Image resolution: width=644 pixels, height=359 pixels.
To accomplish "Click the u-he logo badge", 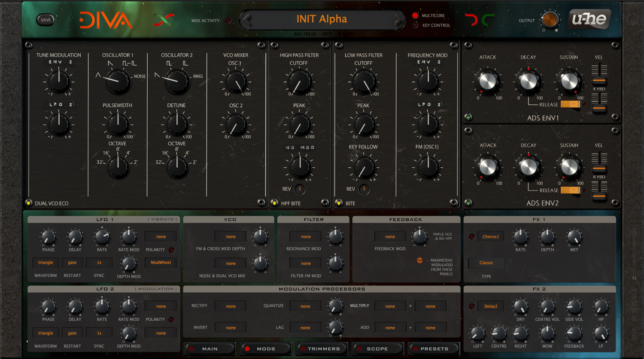I will click(589, 19).
